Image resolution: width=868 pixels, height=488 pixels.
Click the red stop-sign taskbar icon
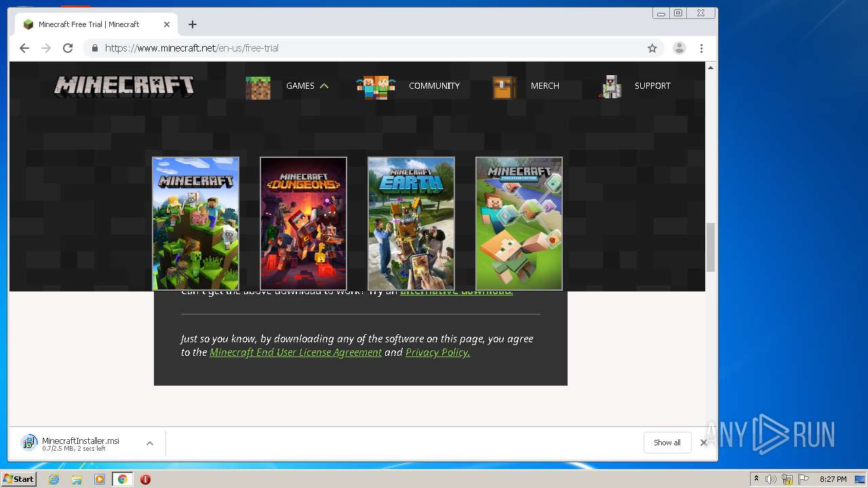pos(145,479)
